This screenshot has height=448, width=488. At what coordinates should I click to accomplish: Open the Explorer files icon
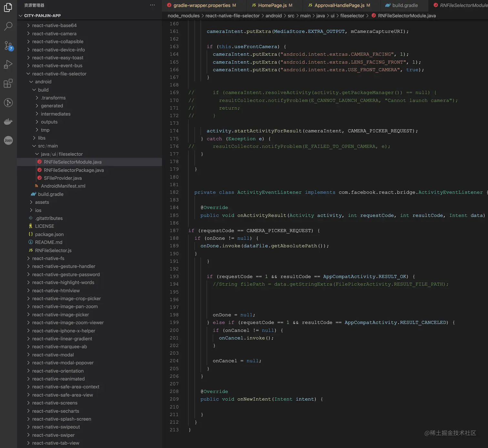(x=8, y=7)
